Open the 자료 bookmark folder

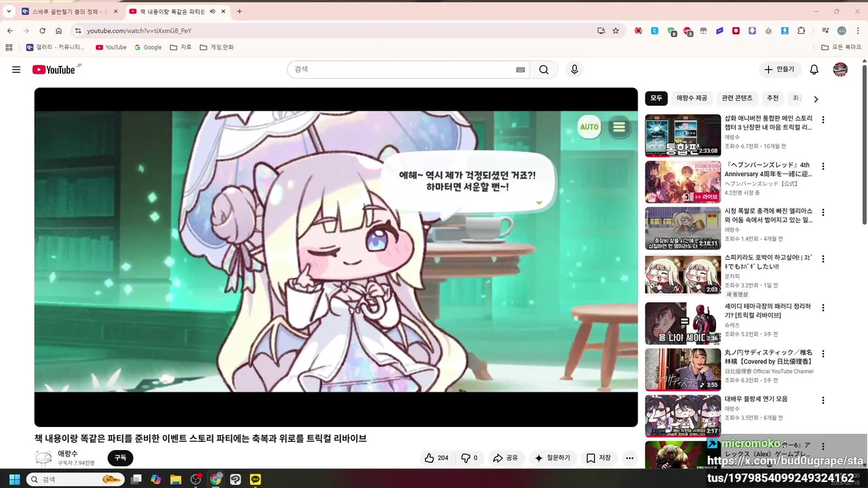point(180,47)
